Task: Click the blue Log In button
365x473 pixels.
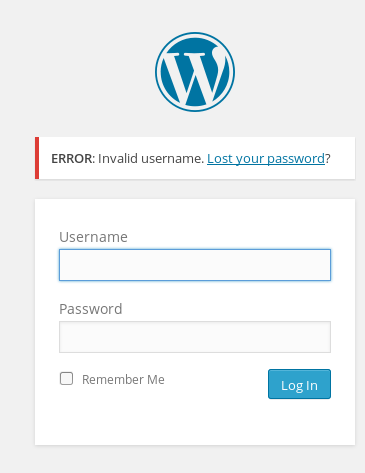Action: pos(299,384)
